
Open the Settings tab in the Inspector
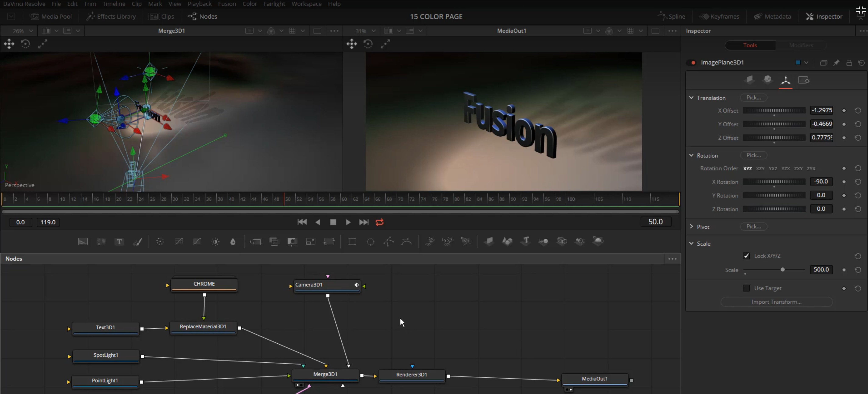coord(804,80)
